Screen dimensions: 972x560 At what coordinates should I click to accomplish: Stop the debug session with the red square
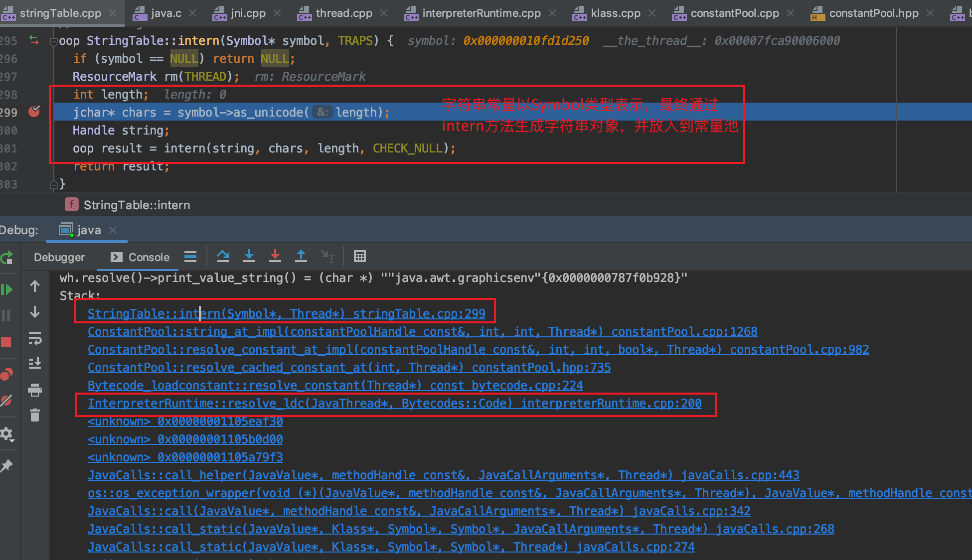(6, 342)
